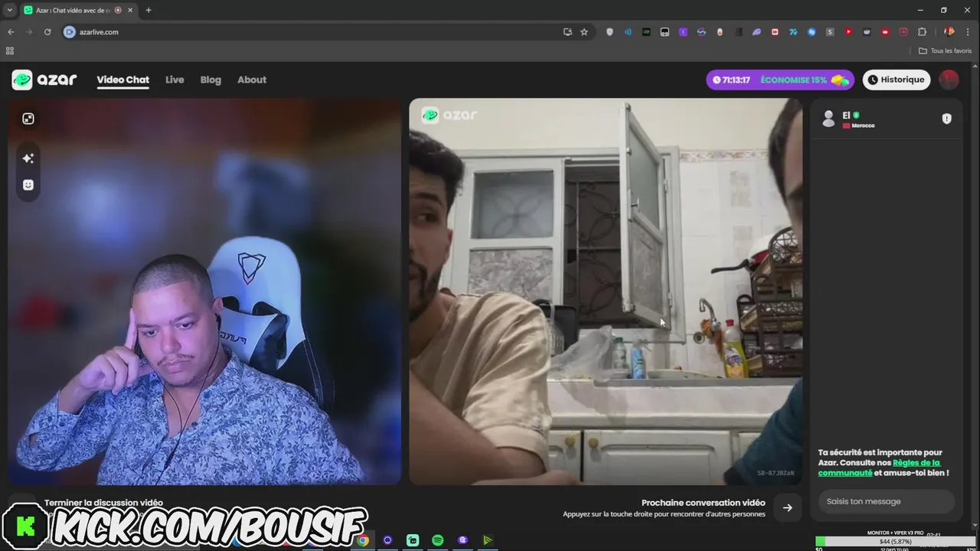Report the user with the shield icon

946,119
